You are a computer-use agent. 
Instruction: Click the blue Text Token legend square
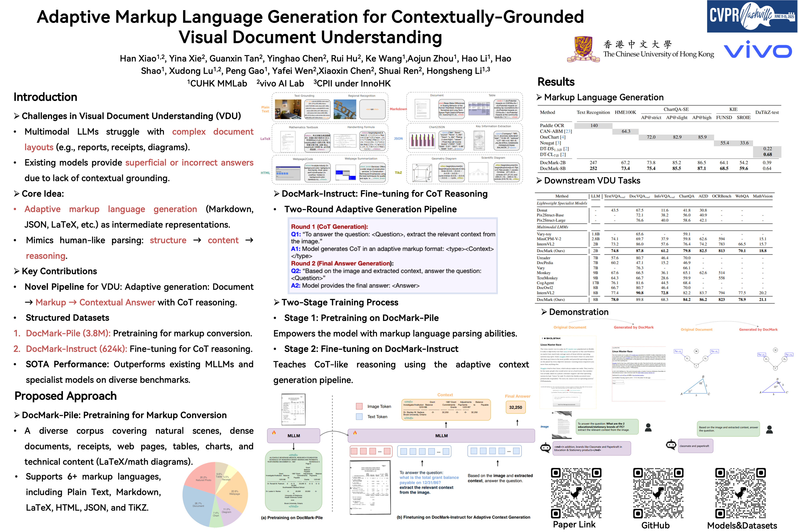coord(359,417)
